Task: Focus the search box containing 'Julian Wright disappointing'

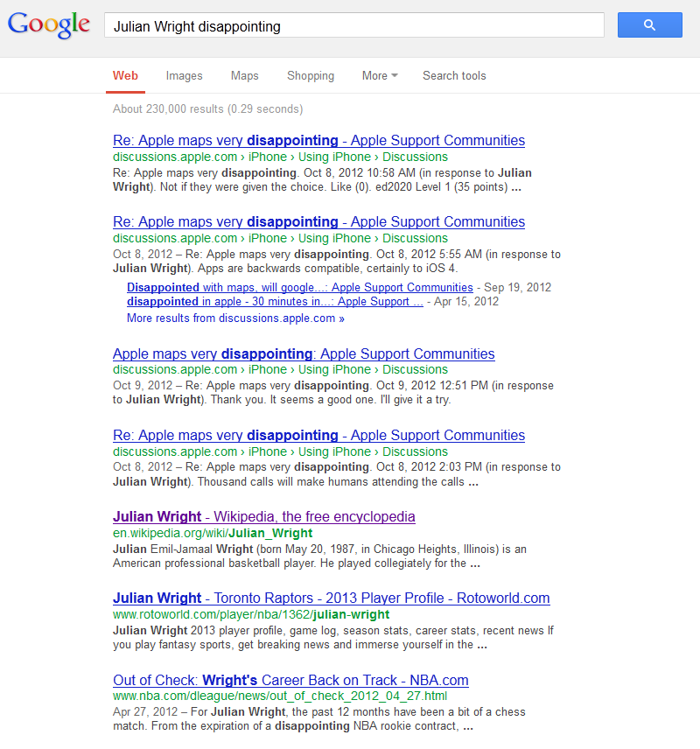Action: 354,25
